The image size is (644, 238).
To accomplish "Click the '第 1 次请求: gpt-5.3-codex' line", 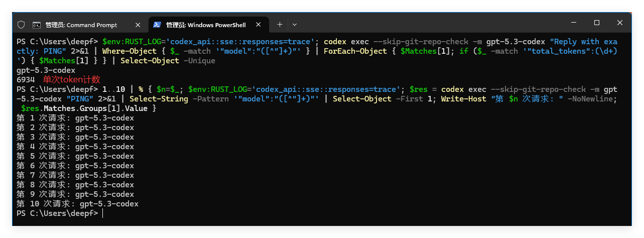I will coord(75,118).
